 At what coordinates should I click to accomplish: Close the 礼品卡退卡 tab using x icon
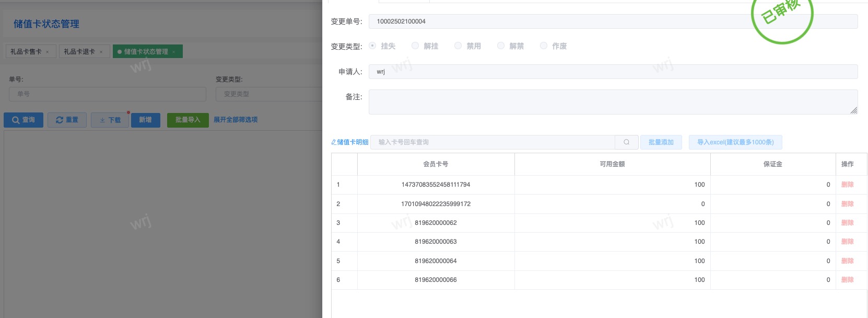pyautogui.click(x=101, y=52)
